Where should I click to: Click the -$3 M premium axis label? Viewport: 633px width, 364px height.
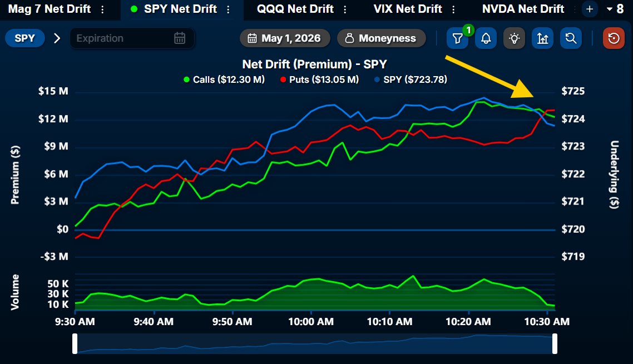[54, 257]
